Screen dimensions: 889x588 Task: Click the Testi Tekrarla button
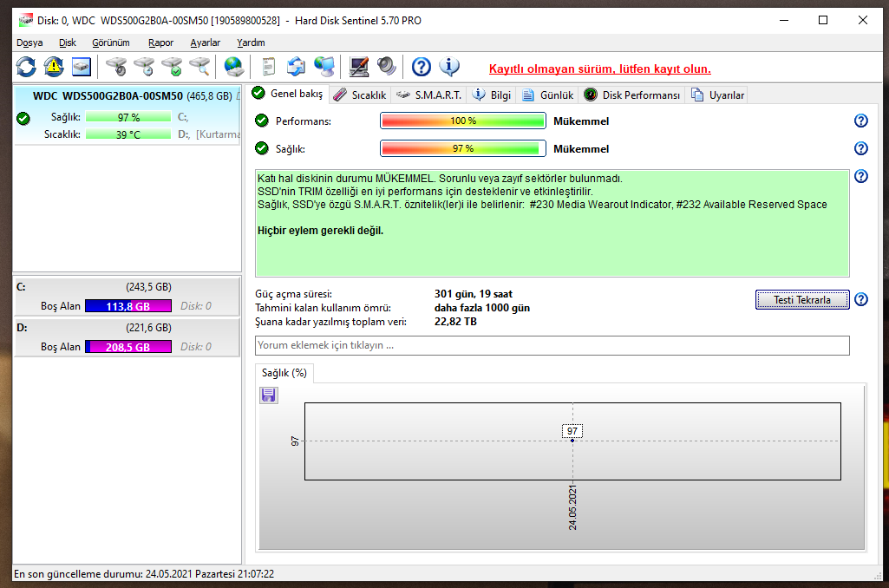pyautogui.click(x=802, y=299)
